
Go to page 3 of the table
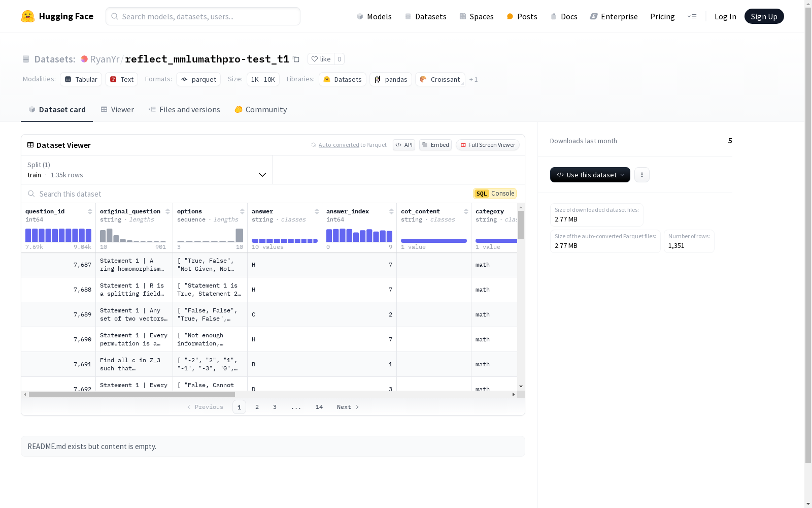[275, 407]
